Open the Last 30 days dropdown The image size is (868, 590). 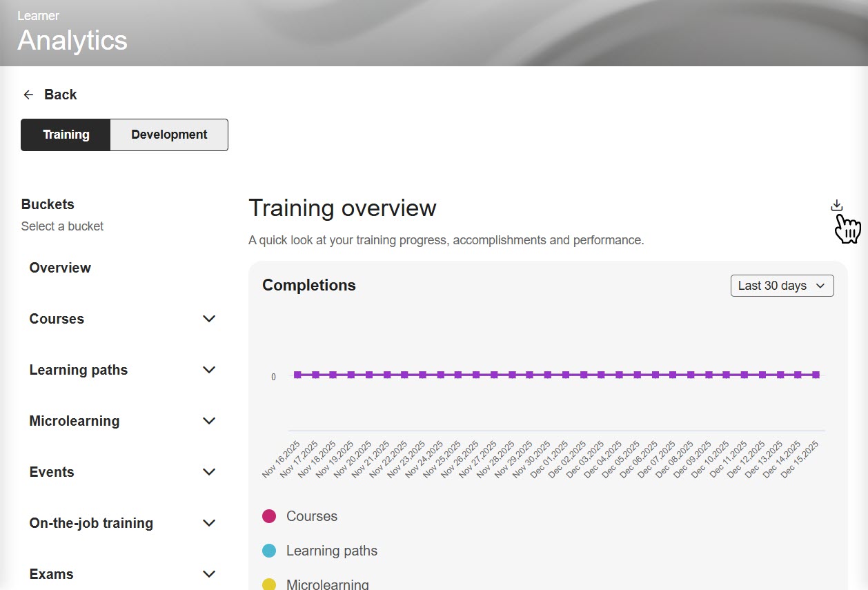point(782,286)
